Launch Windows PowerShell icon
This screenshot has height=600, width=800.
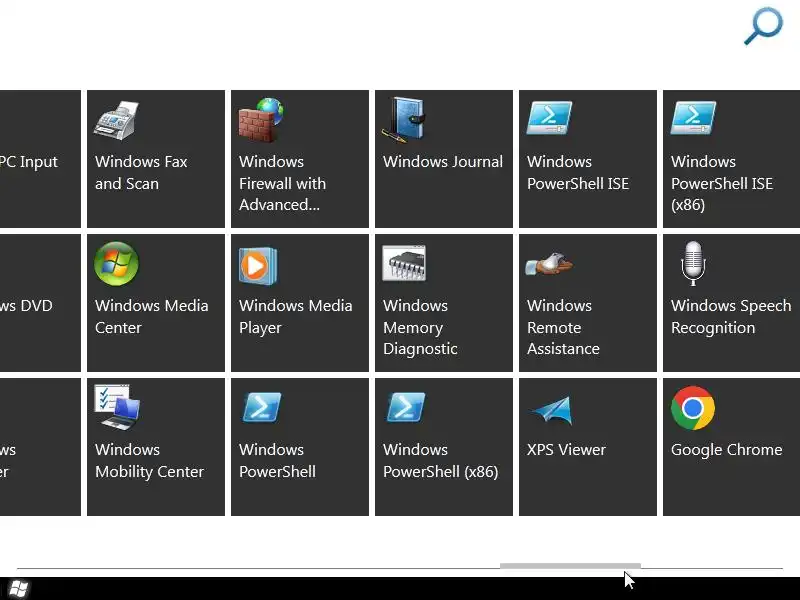pos(262,407)
